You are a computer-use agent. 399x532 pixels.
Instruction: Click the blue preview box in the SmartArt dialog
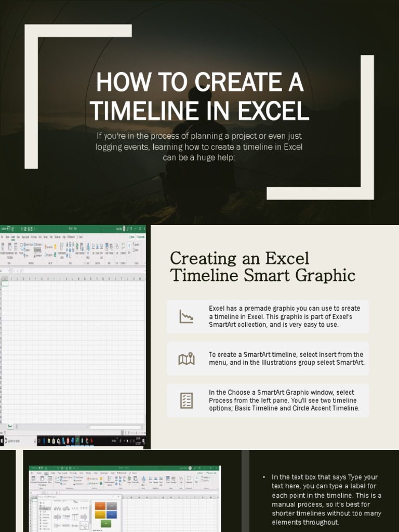coord(112,515)
